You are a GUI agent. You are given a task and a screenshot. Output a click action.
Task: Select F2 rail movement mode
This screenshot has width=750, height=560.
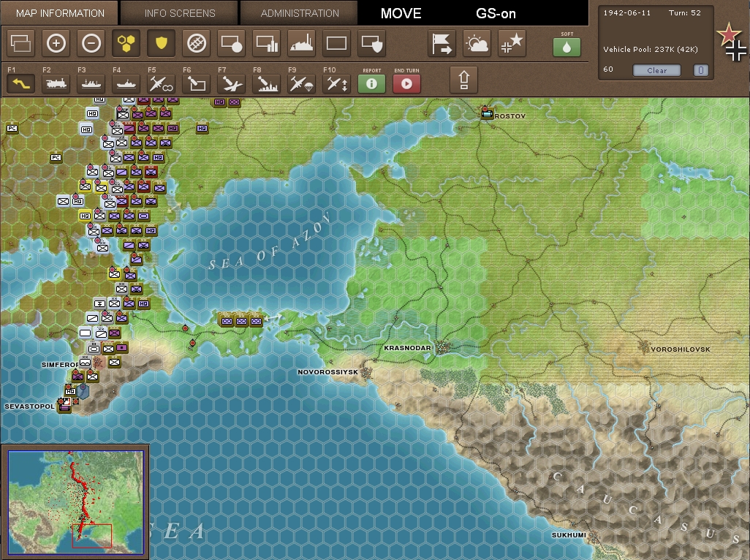click(x=56, y=83)
